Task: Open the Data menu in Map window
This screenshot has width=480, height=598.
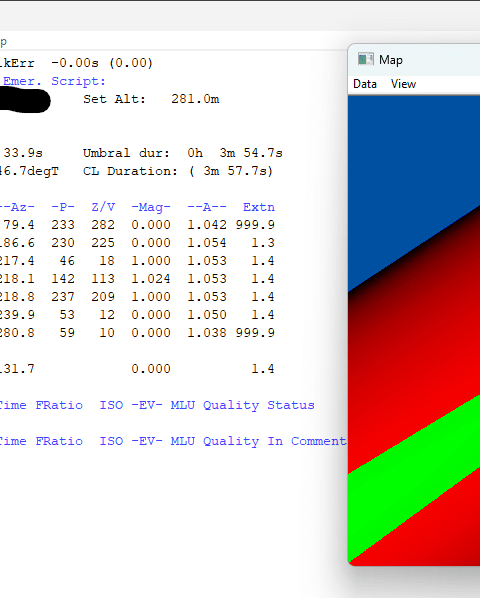Action: click(365, 84)
